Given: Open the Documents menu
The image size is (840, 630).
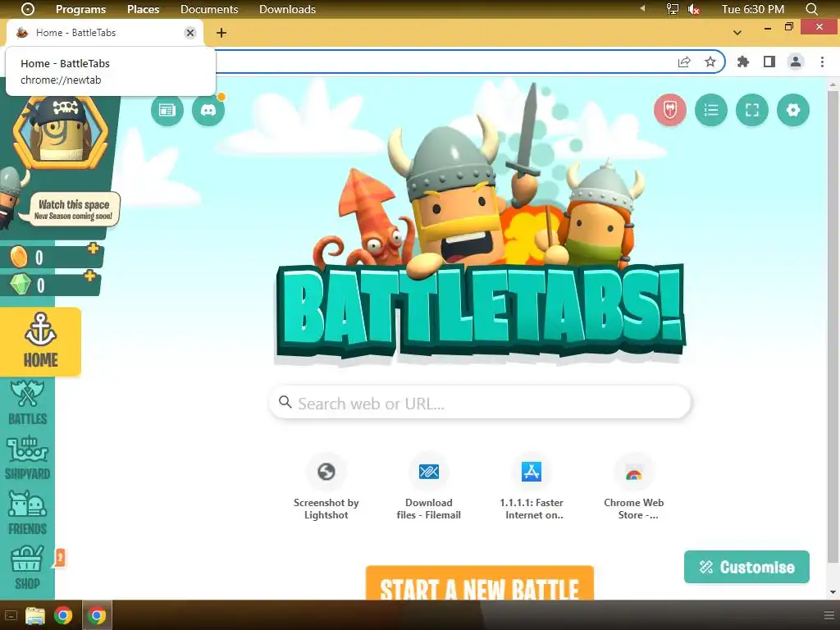Looking at the screenshot, I should tap(209, 9).
